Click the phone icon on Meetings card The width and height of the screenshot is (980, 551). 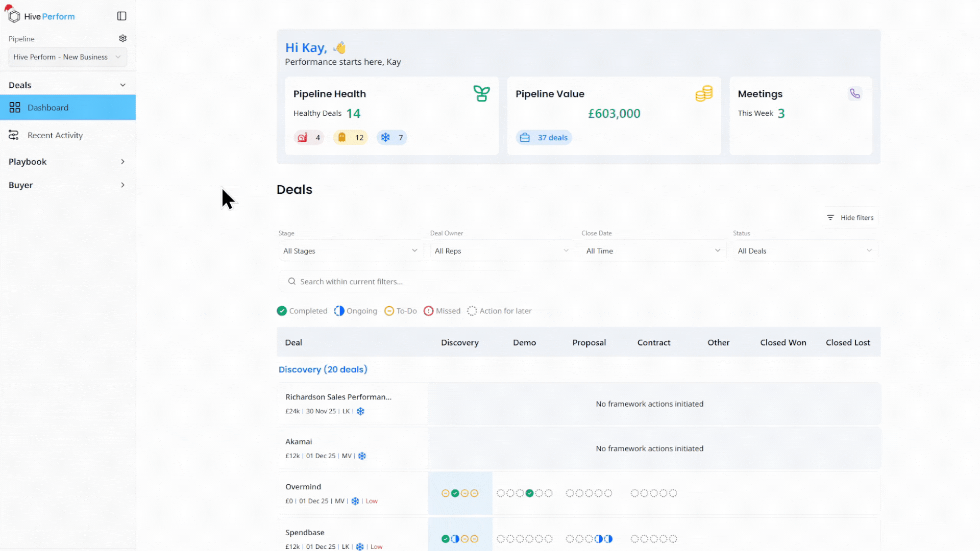pos(855,93)
